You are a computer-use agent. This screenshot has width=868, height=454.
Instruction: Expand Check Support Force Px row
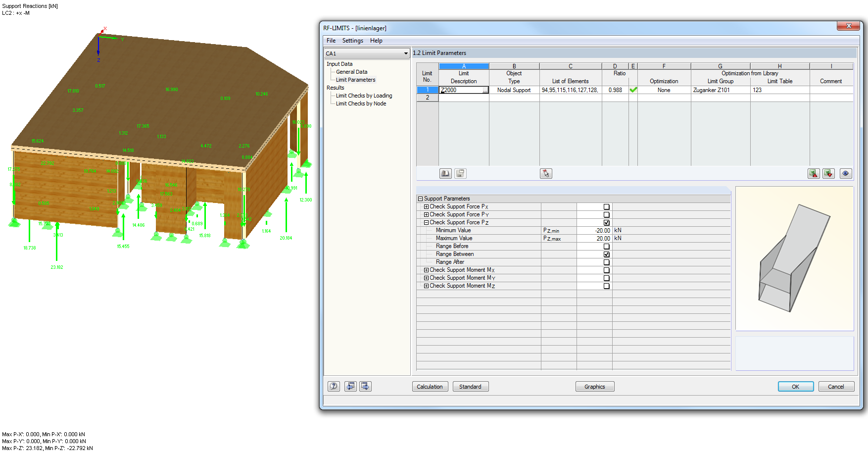426,207
